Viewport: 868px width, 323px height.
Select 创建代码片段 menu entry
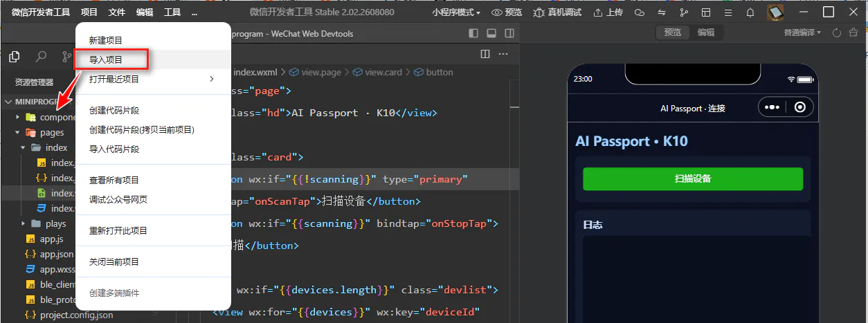tap(152, 111)
